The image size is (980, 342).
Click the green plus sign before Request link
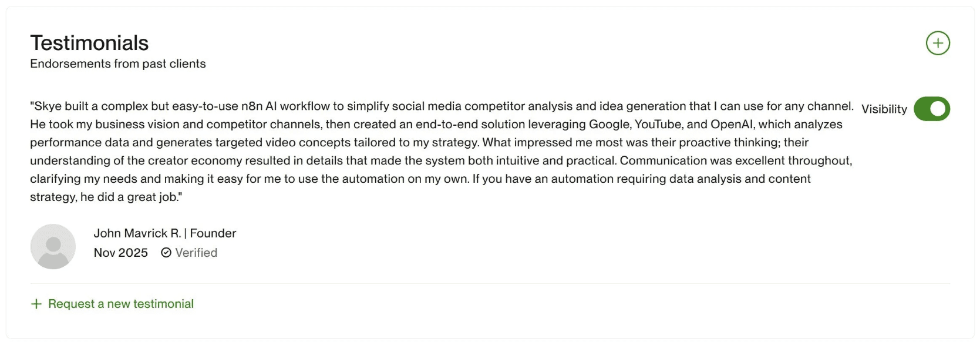[x=36, y=303]
